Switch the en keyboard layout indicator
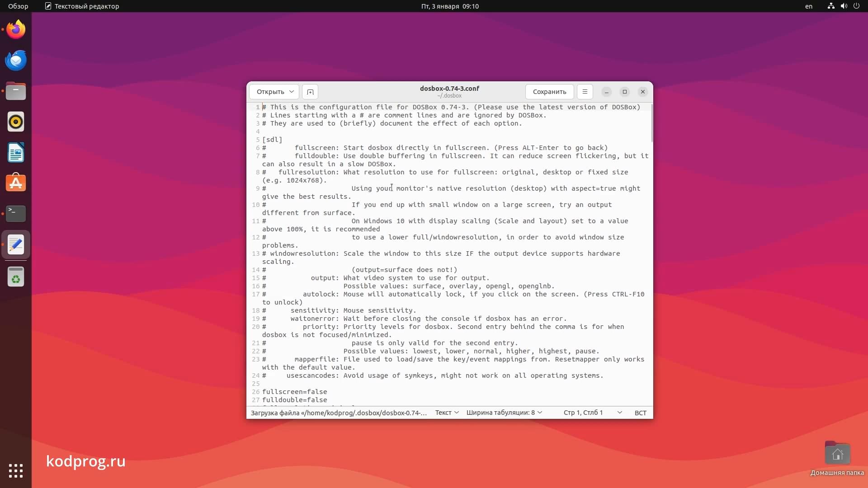 (809, 6)
